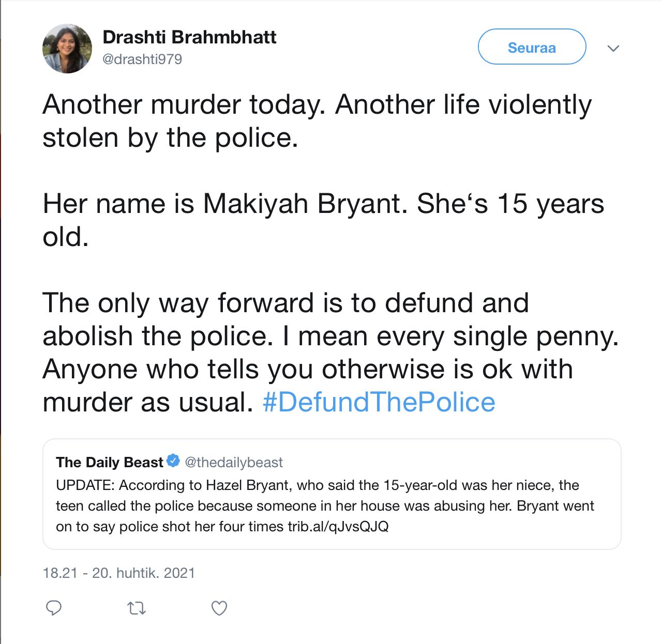Click the retweet arrows icon
662x644 pixels.
click(137, 608)
